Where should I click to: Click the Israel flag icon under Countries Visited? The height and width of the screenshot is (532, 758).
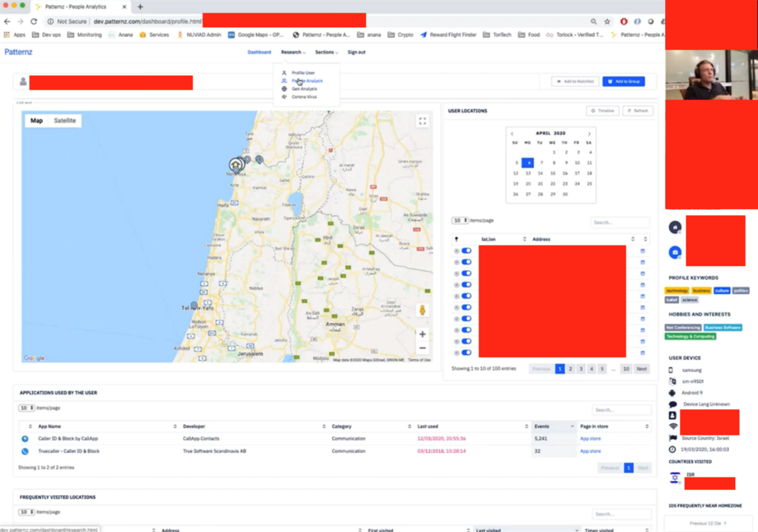point(675,477)
